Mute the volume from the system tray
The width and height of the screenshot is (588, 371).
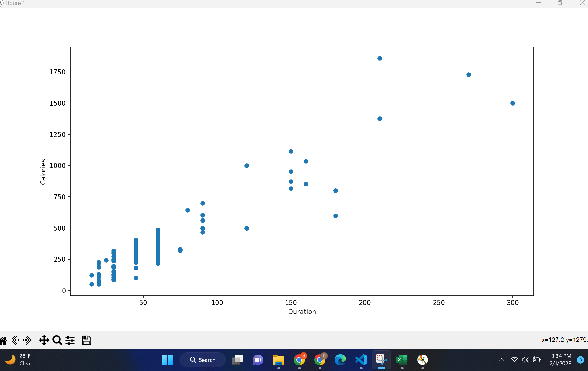click(x=525, y=360)
